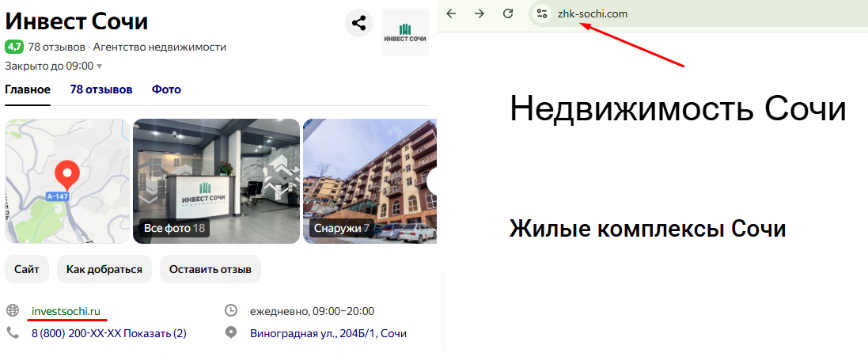Screen dimensions: 868x353
Task: Click the globe icon beside investsochi.ru
Action: point(13,310)
